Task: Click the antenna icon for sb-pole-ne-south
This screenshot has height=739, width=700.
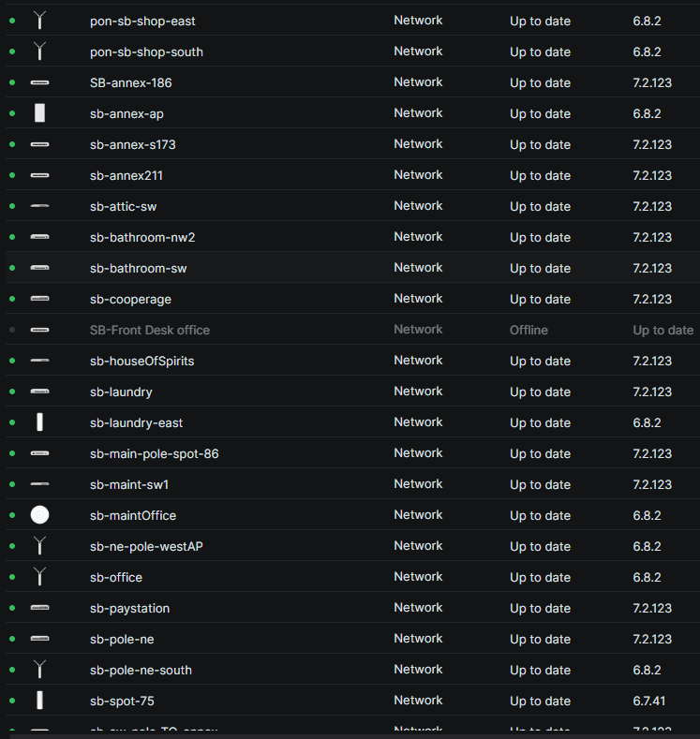Action: (39, 670)
